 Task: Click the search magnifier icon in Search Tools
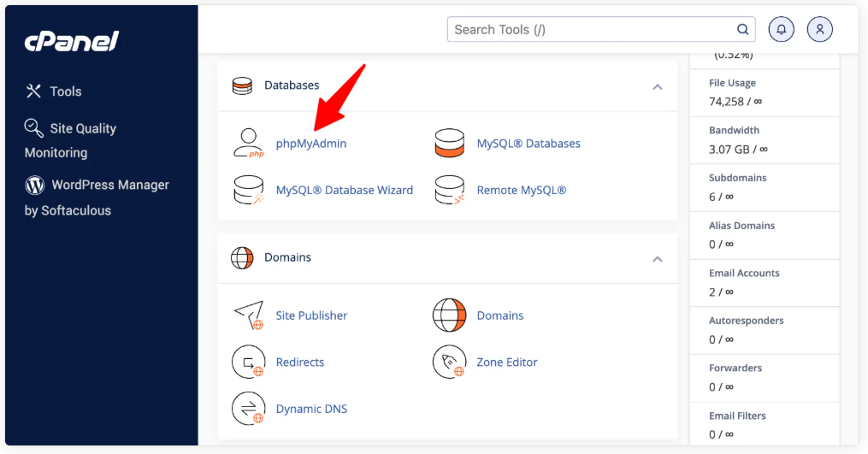tap(742, 29)
